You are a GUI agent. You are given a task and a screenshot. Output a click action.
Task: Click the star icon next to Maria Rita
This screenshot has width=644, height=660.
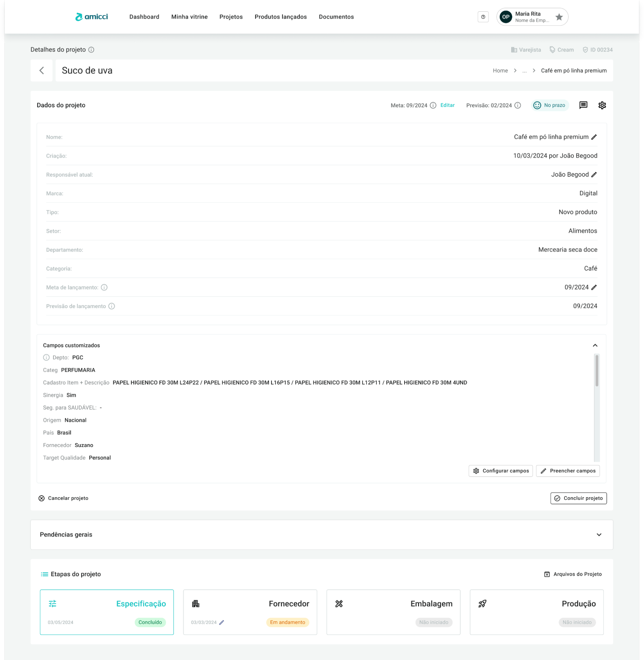point(559,17)
